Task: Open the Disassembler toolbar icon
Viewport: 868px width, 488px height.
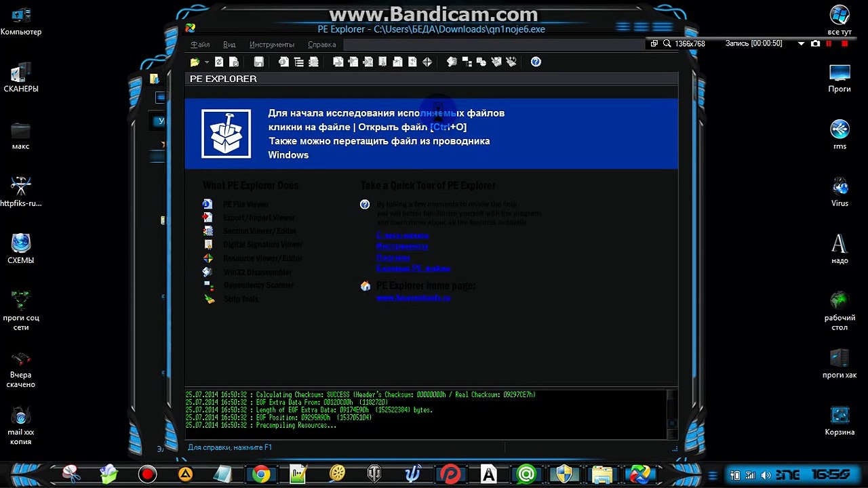Action: point(452,62)
